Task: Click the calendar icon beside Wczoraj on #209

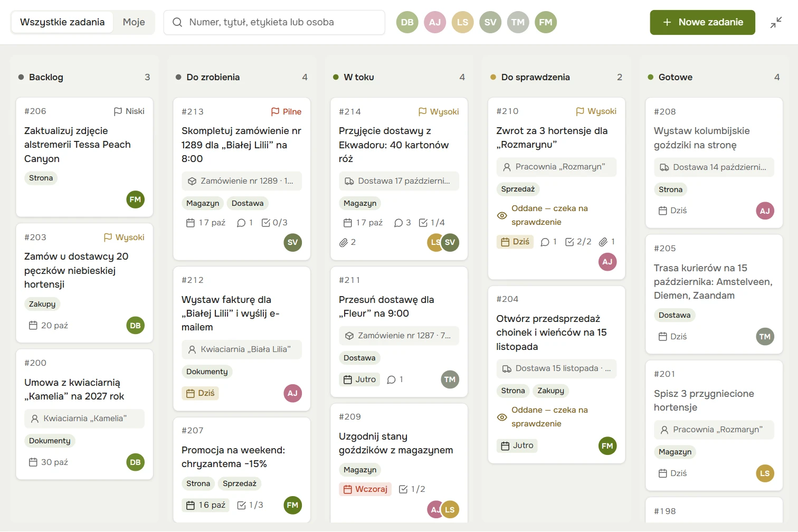Action: point(348,489)
